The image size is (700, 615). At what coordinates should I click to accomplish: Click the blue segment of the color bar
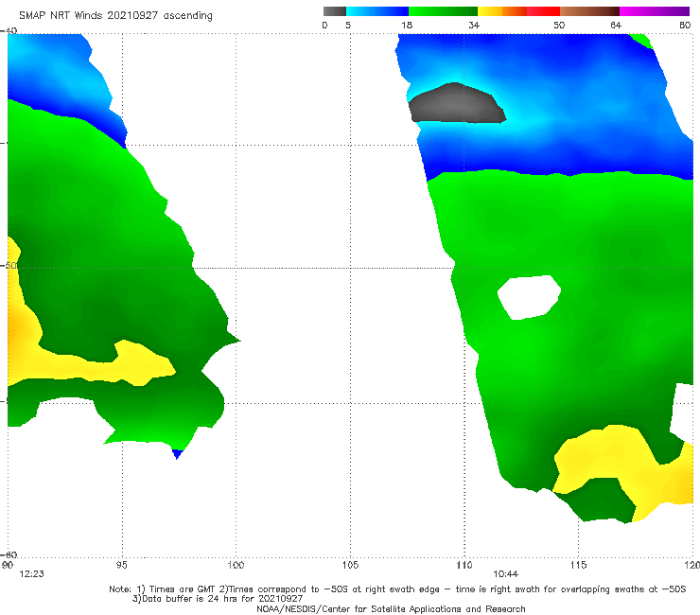point(377,11)
